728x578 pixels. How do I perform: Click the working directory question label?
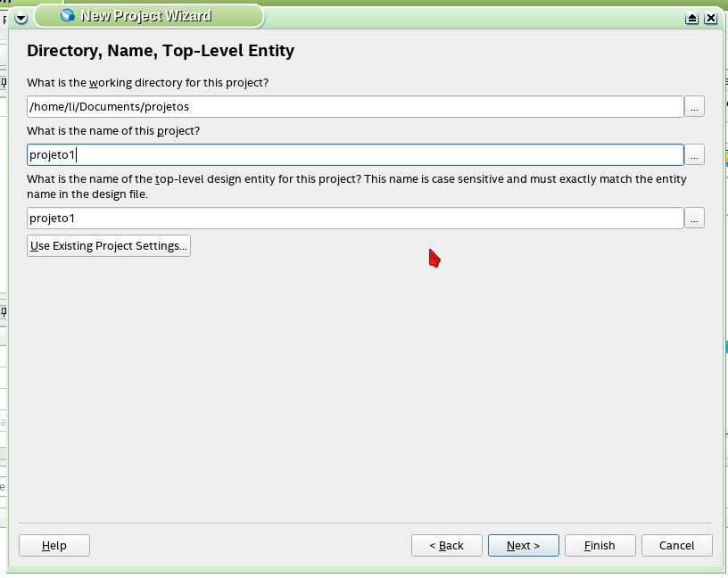coord(148,83)
